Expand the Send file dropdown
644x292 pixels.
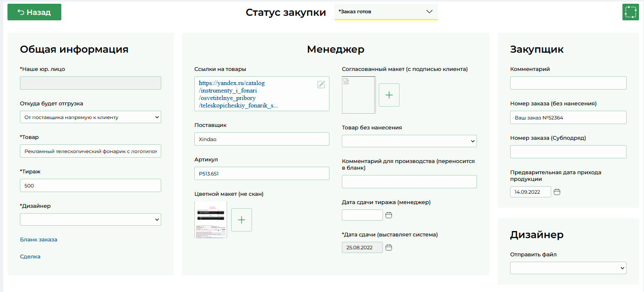click(568, 268)
